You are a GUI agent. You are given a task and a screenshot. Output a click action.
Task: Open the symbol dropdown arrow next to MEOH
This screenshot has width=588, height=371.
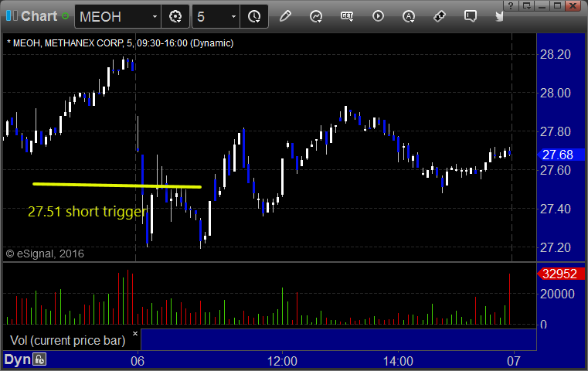tap(155, 16)
